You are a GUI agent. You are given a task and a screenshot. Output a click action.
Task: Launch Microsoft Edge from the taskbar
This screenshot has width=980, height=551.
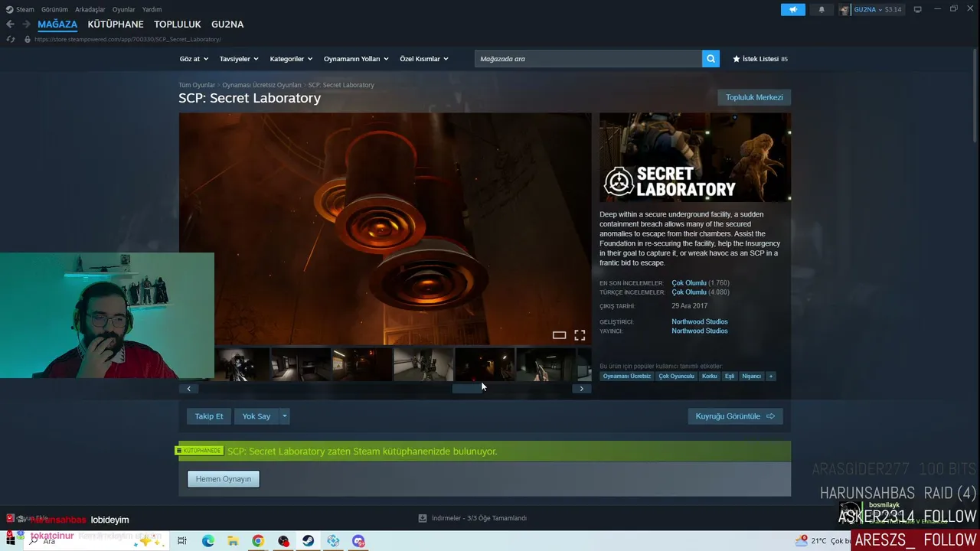pyautogui.click(x=208, y=541)
